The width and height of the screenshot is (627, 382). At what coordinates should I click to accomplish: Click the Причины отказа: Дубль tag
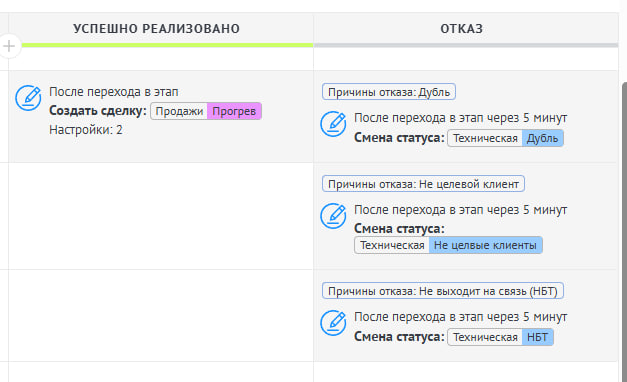(x=389, y=92)
